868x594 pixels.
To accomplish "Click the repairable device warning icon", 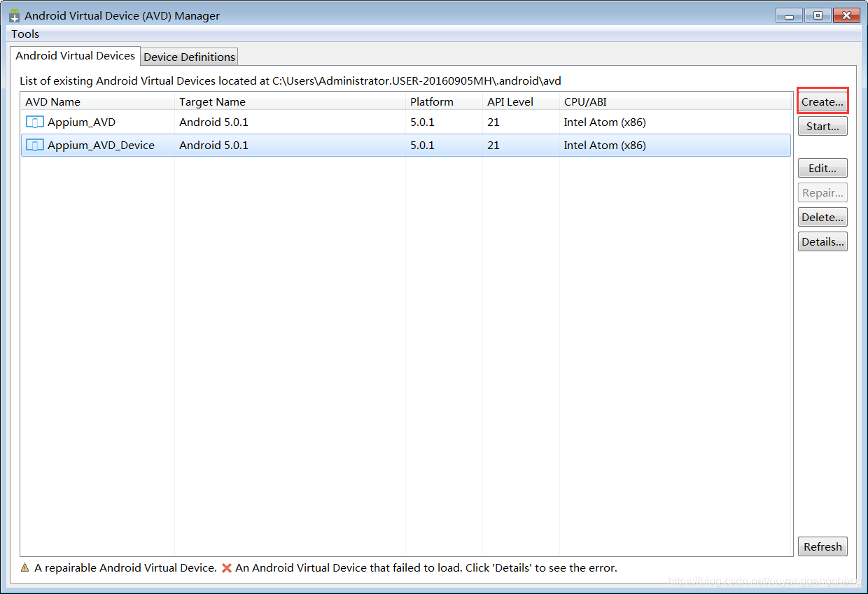I will click(x=25, y=568).
